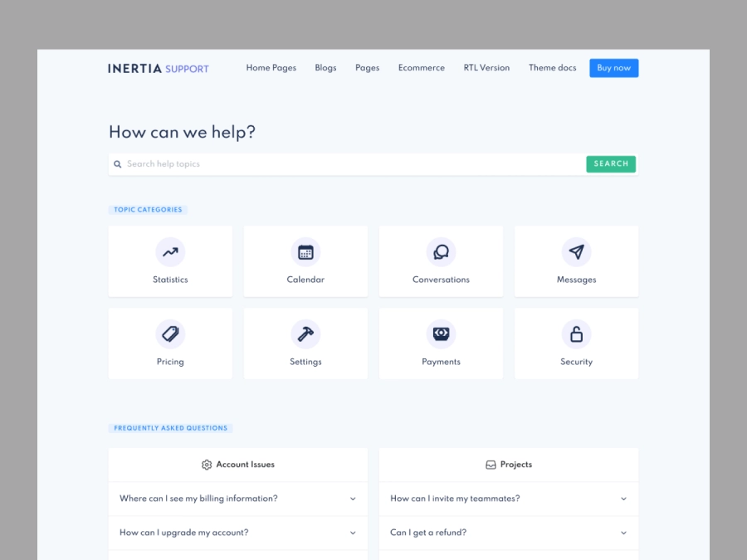Open the Ecommerce navigation item
Screen dimensions: 747x560
click(421, 68)
